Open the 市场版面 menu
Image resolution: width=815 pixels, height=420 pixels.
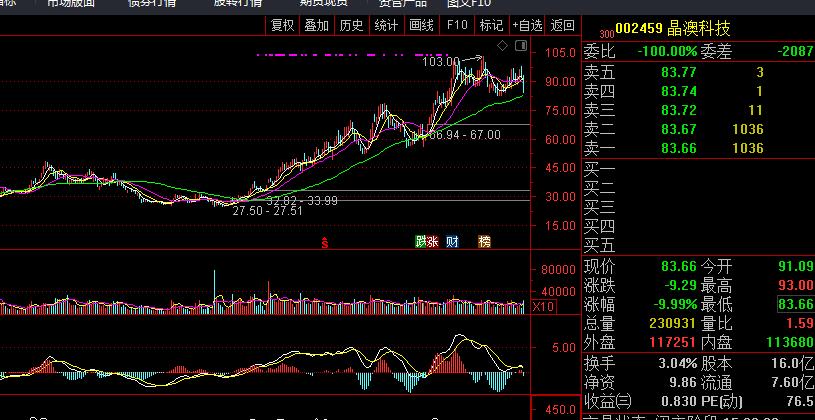pos(71,3)
